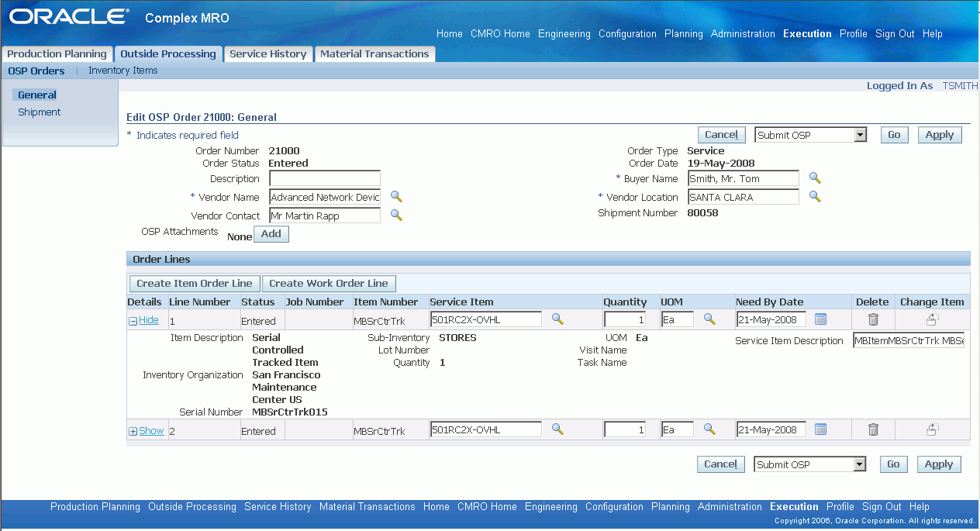Open Material Transactions tab
The width and height of the screenshot is (980, 531).
[x=374, y=54]
